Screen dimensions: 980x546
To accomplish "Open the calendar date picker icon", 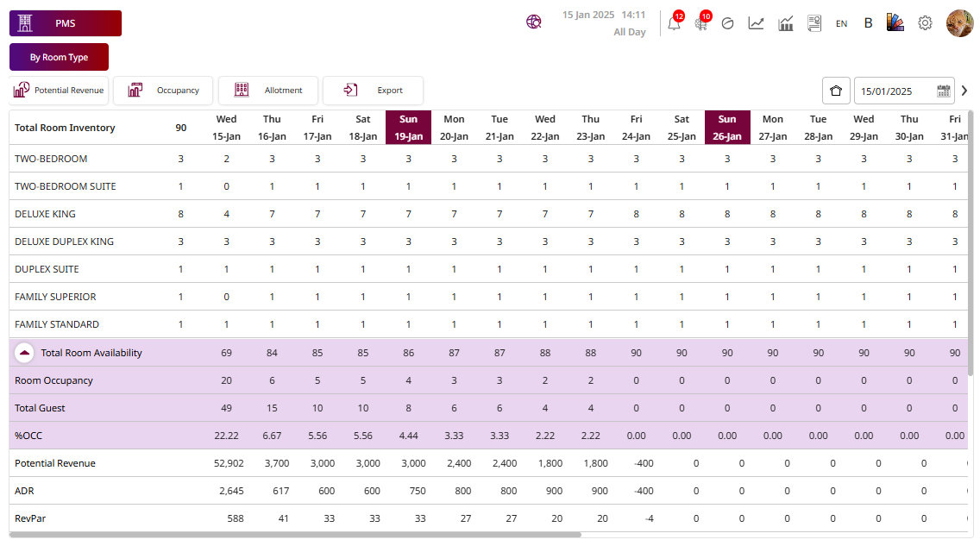I will 943,91.
